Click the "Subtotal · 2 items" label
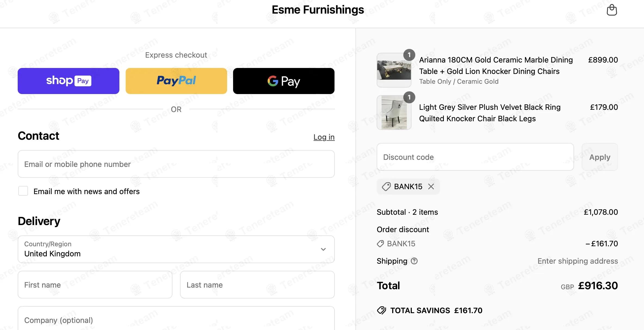Image resolution: width=644 pixels, height=330 pixels. (407, 212)
